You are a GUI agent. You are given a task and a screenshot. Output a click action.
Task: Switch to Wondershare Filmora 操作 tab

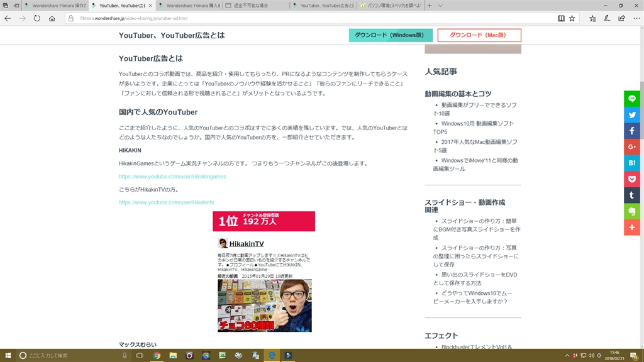55,6
